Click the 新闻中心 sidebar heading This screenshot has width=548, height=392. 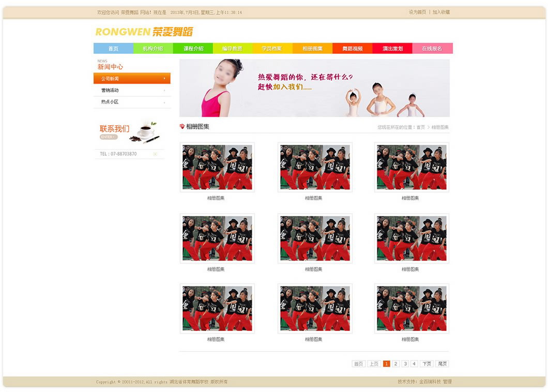tap(110, 66)
